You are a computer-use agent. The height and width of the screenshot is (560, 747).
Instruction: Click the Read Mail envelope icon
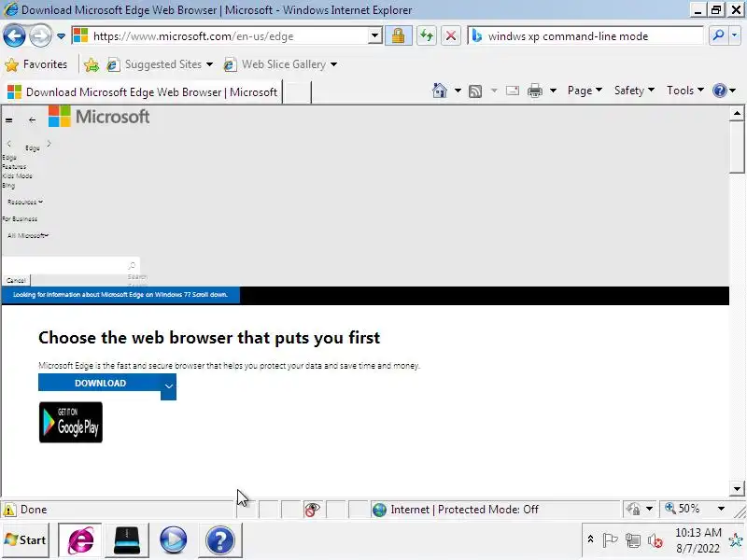513,91
